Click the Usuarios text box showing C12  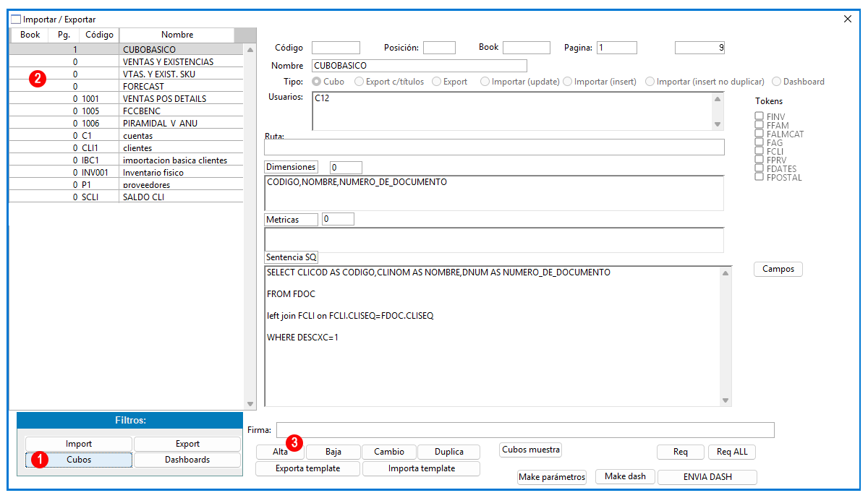(x=512, y=111)
